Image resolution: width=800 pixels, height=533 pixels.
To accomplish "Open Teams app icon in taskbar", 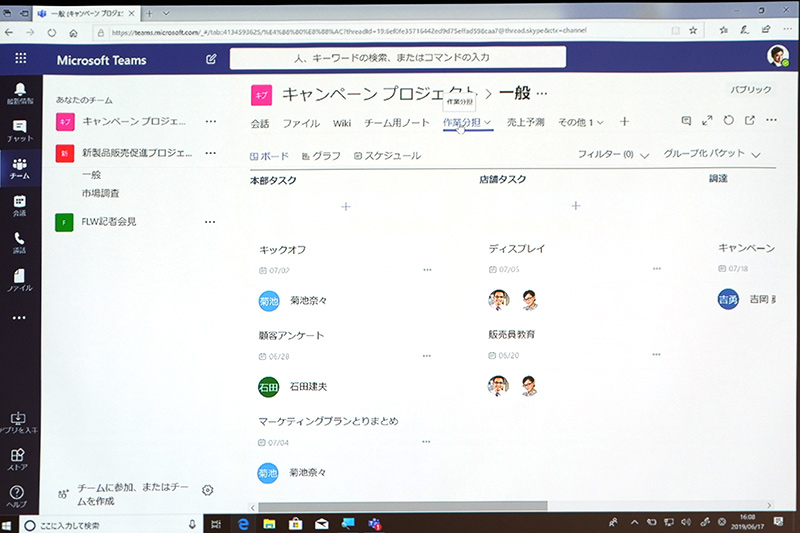I will (x=375, y=524).
